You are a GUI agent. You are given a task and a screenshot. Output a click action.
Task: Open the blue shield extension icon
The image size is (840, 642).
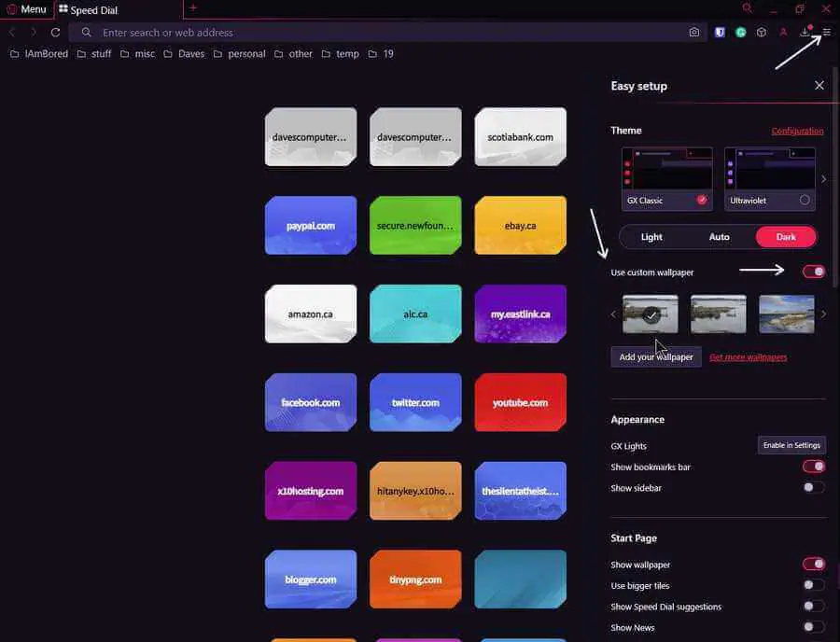click(720, 33)
